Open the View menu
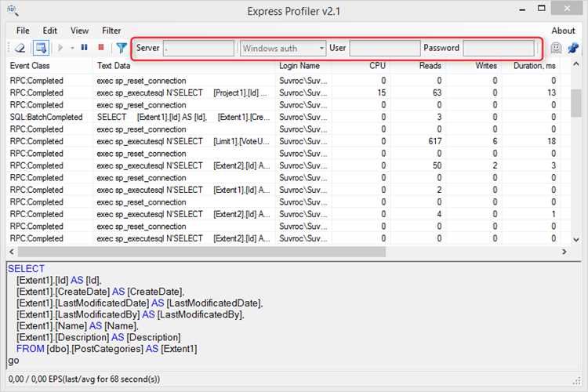588x392 pixels. (x=79, y=31)
